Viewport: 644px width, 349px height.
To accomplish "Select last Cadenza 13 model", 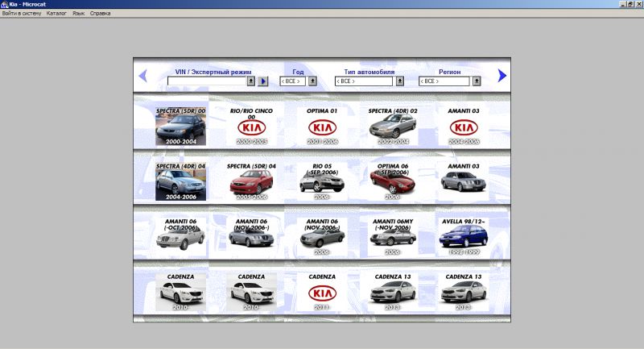I will (464, 293).
